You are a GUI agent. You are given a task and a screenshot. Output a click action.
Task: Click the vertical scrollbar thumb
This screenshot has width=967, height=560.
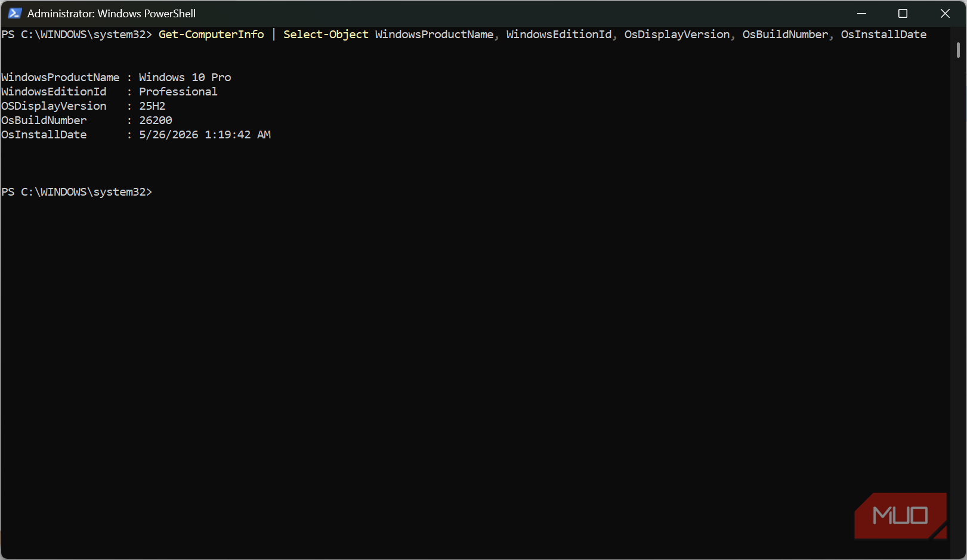(958, 50)
